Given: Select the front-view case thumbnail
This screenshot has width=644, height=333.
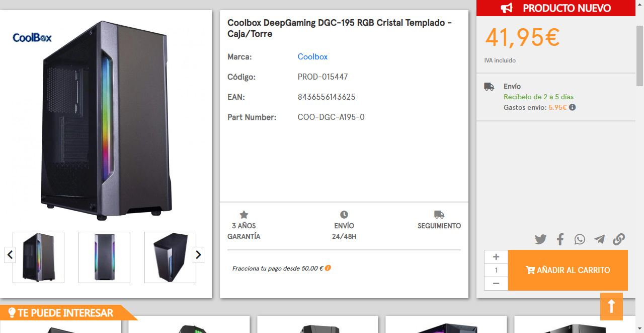Looking at the screenshot, I should tap(104, 257).
